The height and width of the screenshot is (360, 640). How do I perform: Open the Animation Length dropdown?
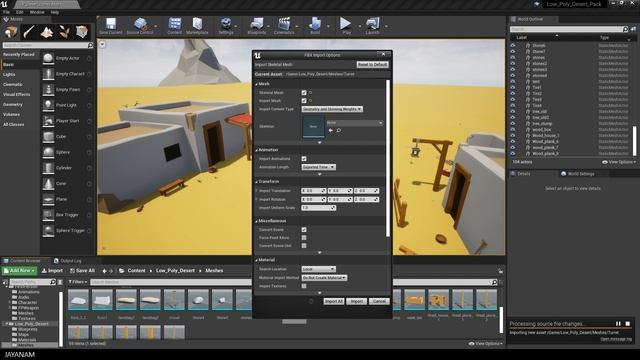tap(318, 167)
